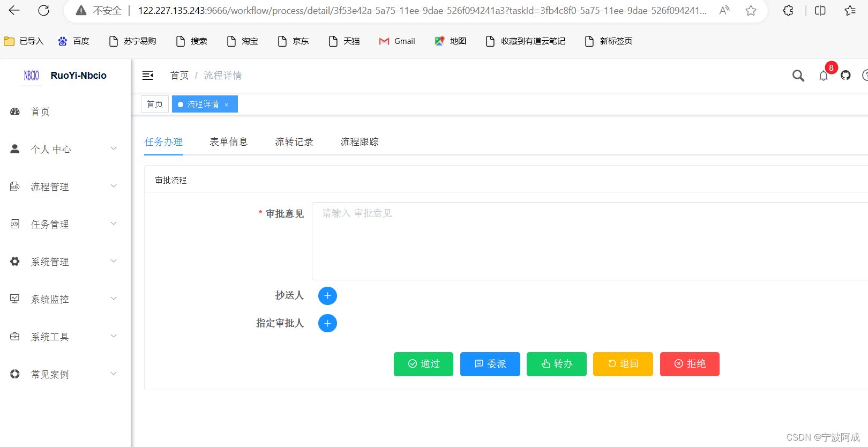Click the not-secure warning icon
868x447 pixels.
pos(81,10)
